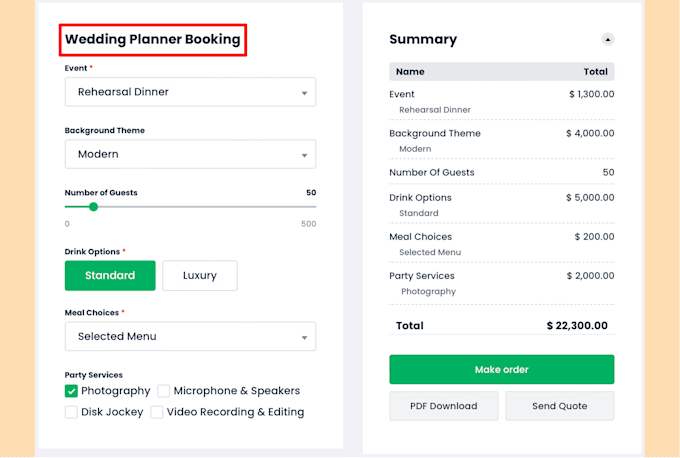The width and height of the screenshot is (680, 458).
Task: Open the Background Theme dropdown showing Modern
Action: coord(190,154)
